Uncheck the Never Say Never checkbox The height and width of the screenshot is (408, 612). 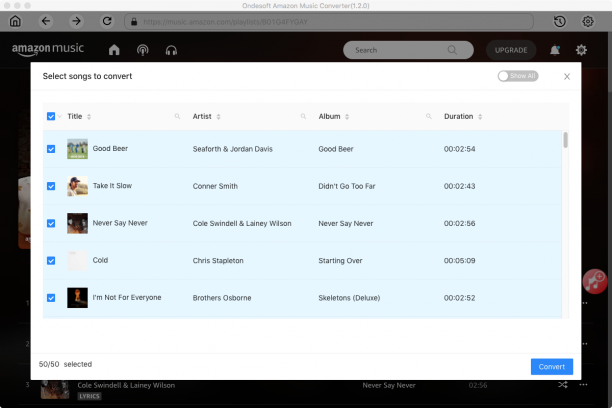pyautogui.click(x=51, y=223)
